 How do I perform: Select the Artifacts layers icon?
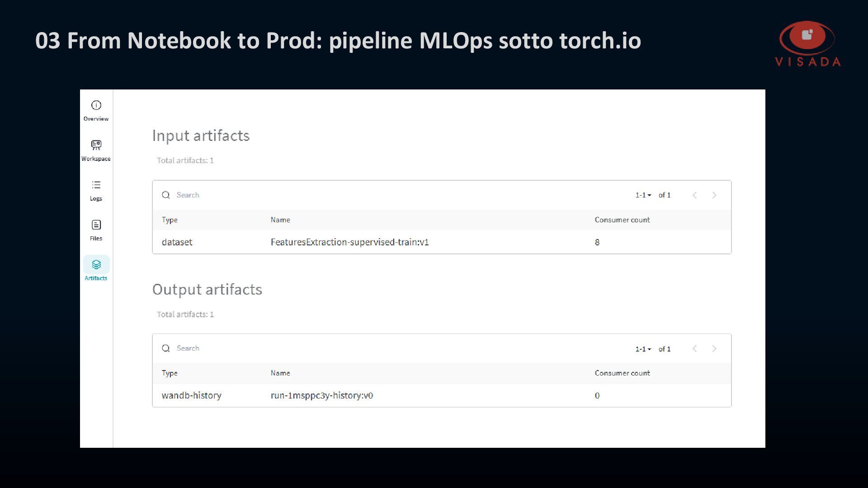click(96, 264)
